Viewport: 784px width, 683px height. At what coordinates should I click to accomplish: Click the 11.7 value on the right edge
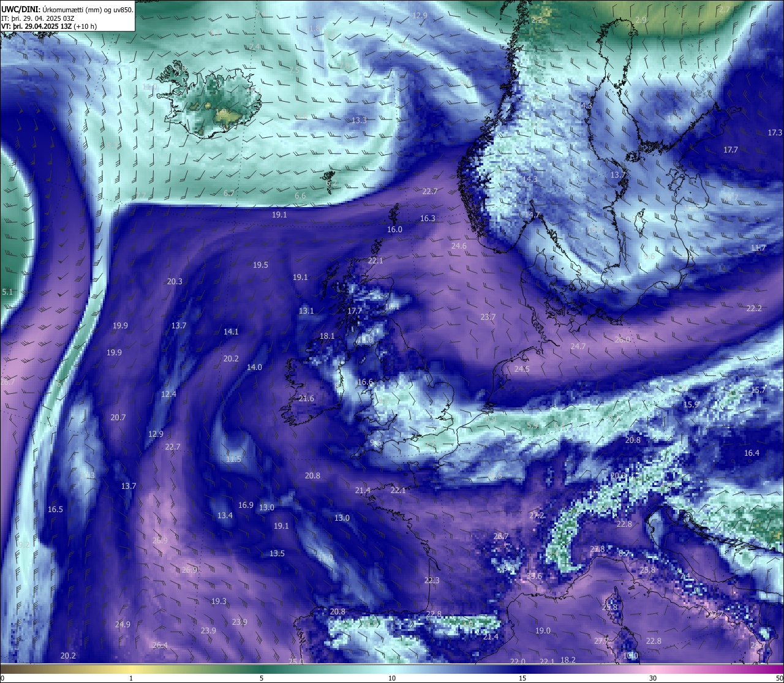click(758, 248)
